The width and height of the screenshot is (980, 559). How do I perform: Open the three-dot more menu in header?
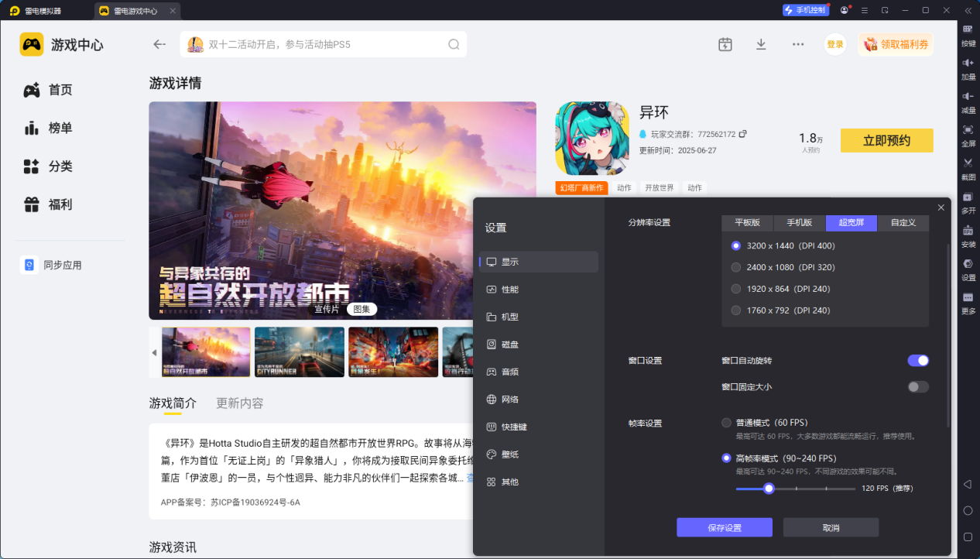pyautogui.click(x=798, y=44)
